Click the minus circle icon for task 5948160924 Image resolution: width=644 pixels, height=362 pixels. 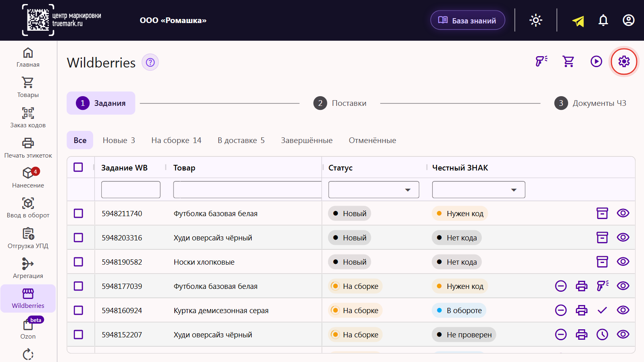pos(561,310)
